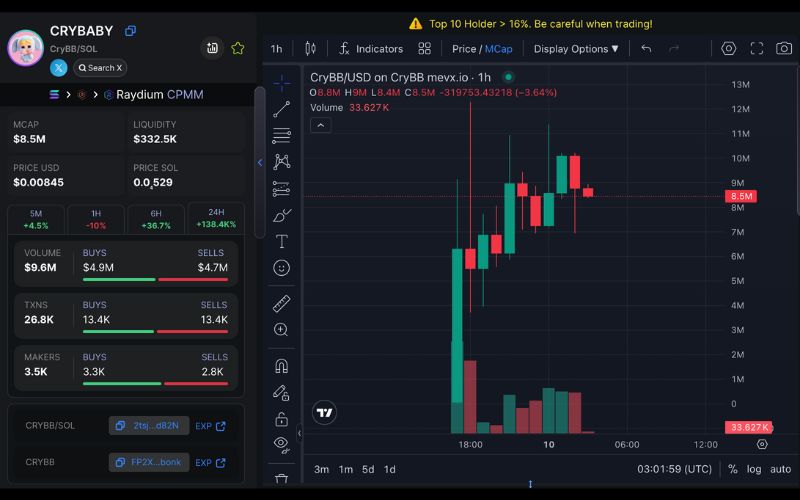Select the pattern drawing tool
Image resolution: width=800 pixels, height=500 pixels.
[282, 162]
